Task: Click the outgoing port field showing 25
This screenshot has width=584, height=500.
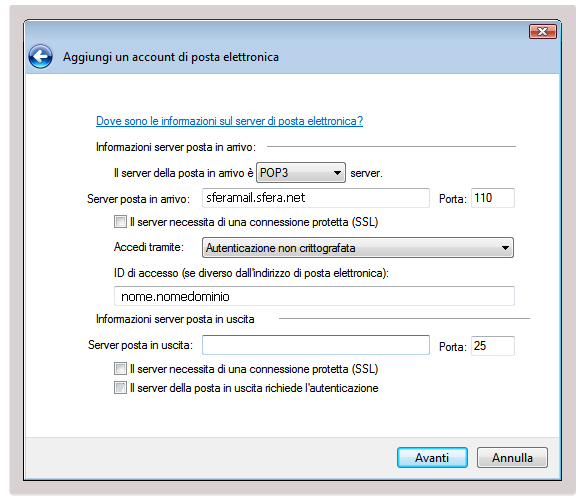Action: point(492,346)
